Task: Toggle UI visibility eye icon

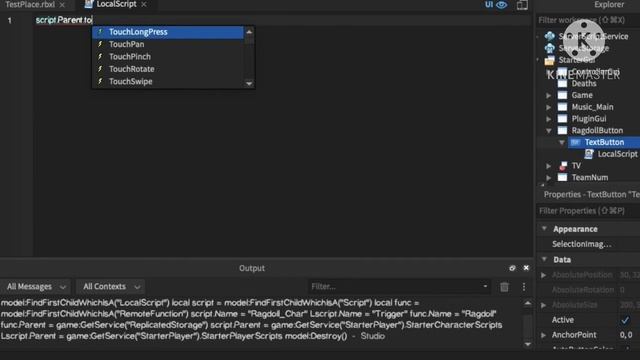Action: [502, 4]
